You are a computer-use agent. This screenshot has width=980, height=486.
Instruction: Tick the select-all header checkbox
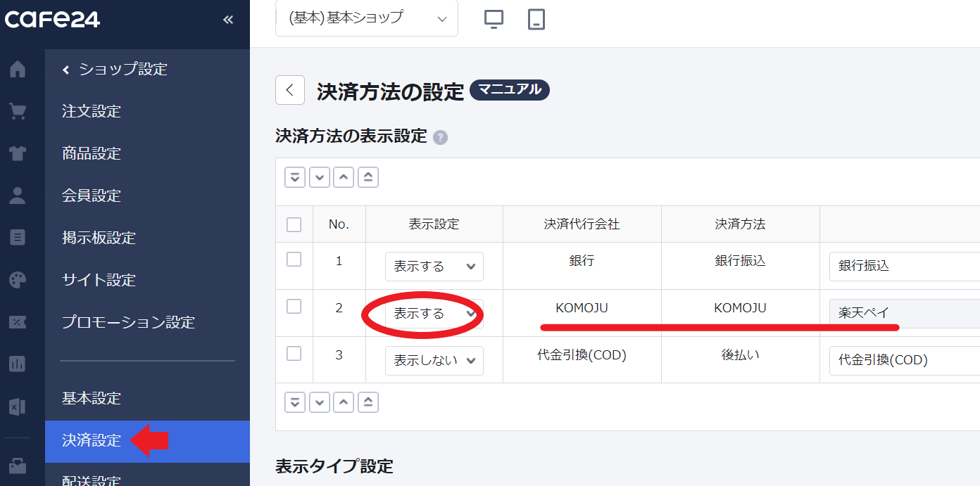294,224
